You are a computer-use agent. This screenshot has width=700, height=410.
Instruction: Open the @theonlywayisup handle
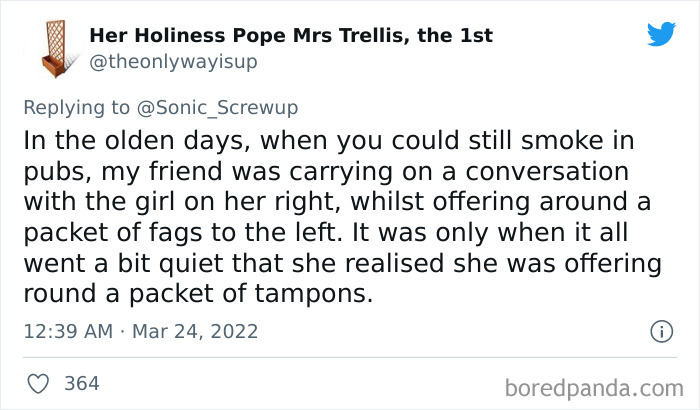click(x=174, y=62)
